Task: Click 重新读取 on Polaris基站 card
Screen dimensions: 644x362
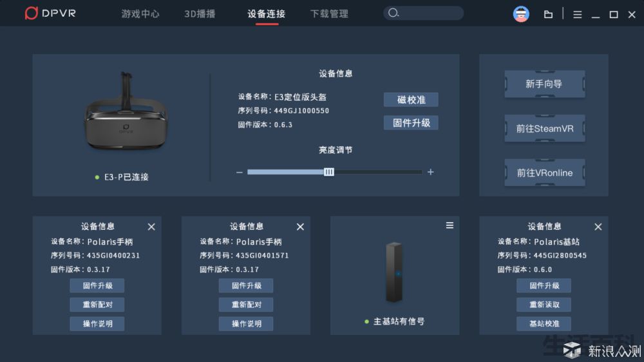Action: click(x=544, y=305)
